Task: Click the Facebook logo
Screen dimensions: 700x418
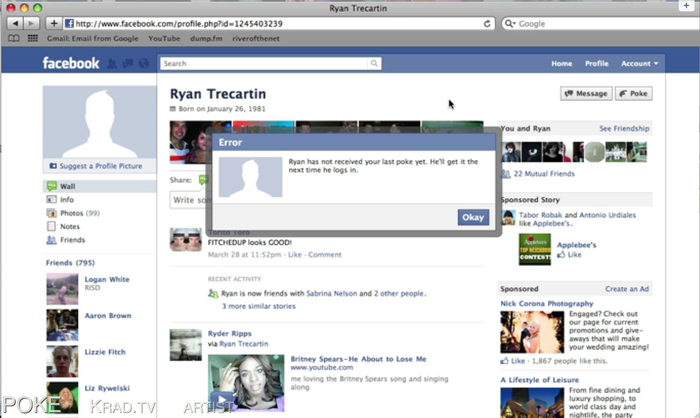Action: tap(71, 63)
